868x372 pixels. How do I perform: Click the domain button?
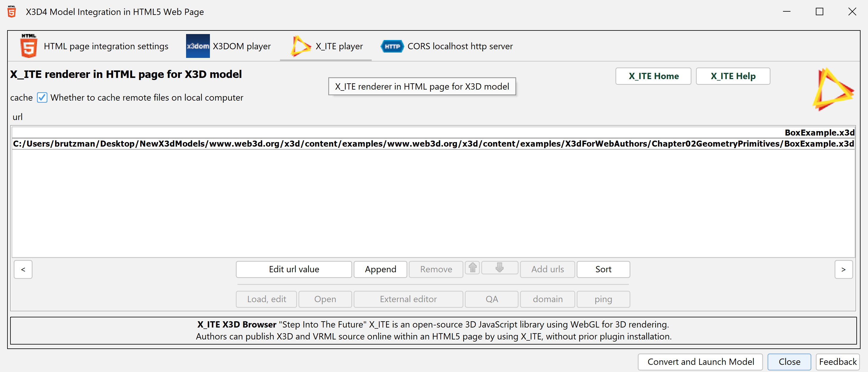pyautogui.click(x=547, y=299)
